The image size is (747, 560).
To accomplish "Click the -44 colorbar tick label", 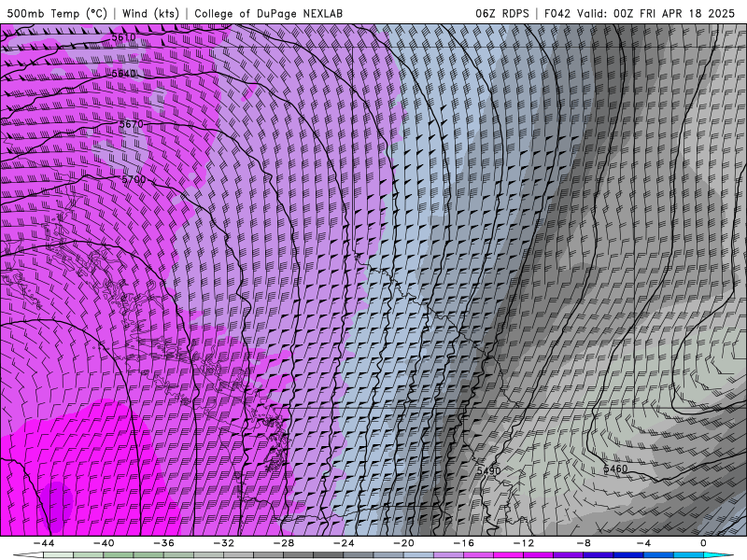I will [44, 543].
